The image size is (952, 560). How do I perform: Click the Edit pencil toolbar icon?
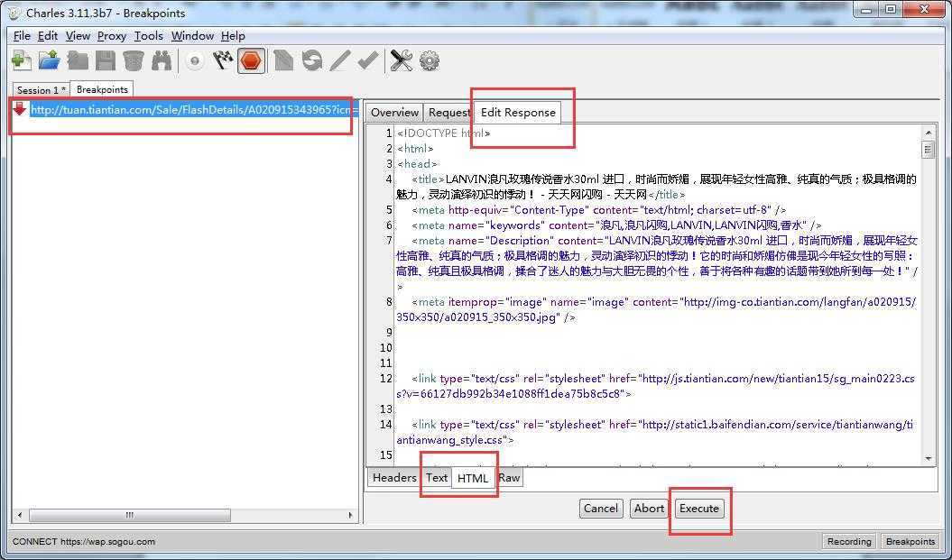pyautogui.click(x=339, y=60)
